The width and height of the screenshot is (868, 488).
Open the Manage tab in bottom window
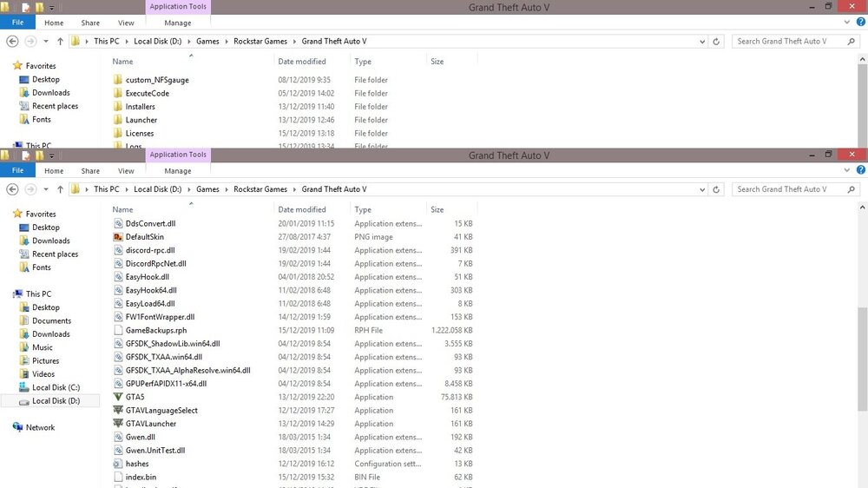(178, 170)
